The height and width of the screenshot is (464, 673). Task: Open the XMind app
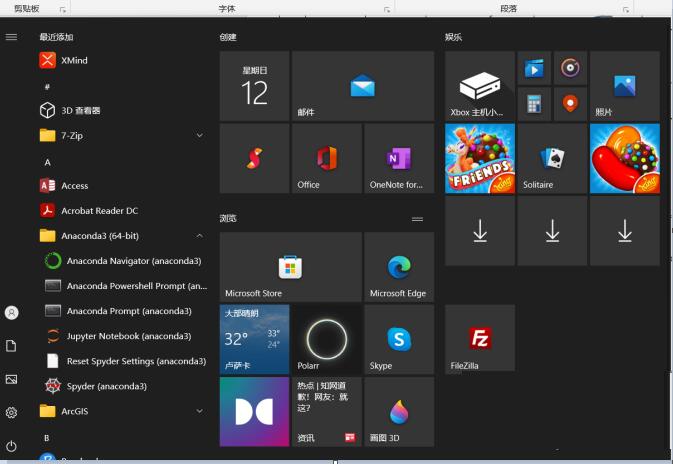[x=73, y=60]
